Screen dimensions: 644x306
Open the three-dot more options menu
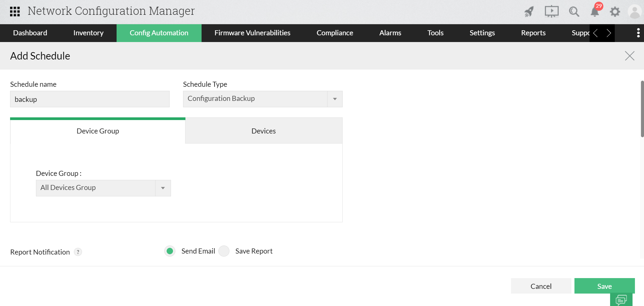[x=638, y=33]
